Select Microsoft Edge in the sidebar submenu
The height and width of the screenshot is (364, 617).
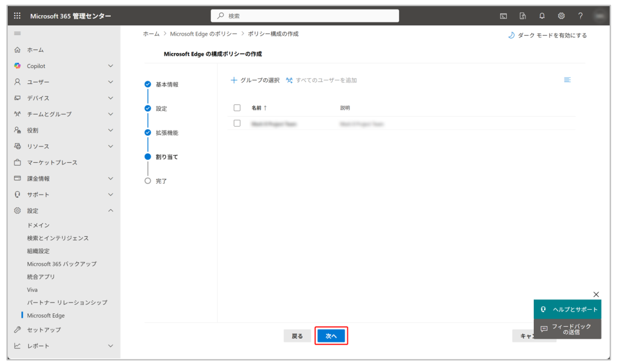[x=46, y=316]
